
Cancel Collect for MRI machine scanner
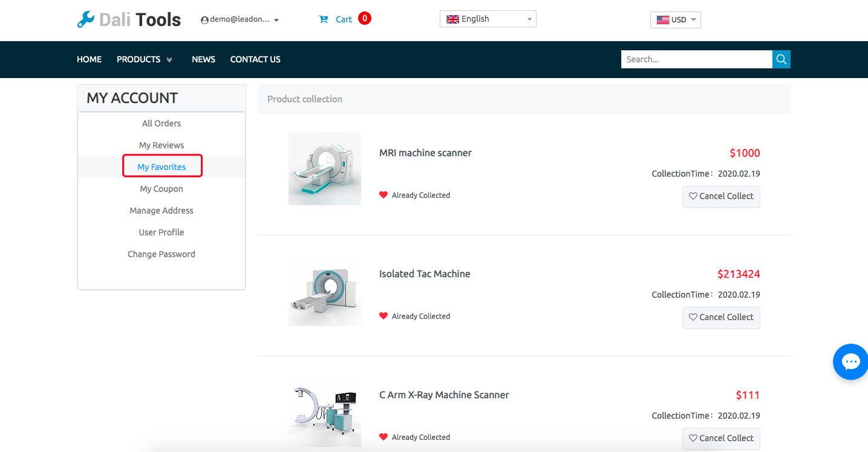coord(721,197)
